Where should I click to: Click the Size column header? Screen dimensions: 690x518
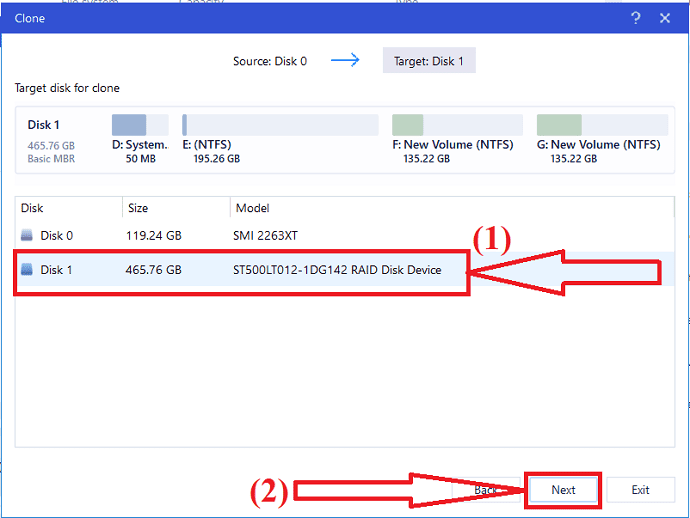coord(176,208)
